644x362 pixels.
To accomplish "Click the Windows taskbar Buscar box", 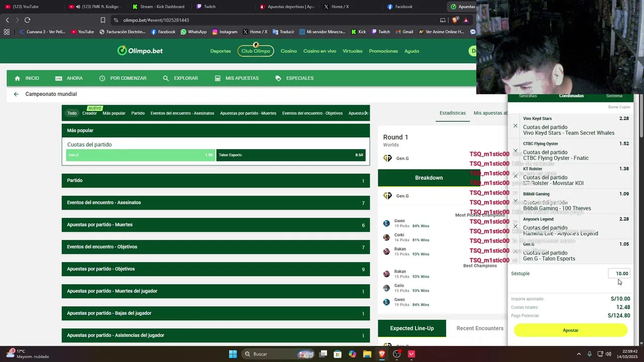I will [x=278, y=354].
